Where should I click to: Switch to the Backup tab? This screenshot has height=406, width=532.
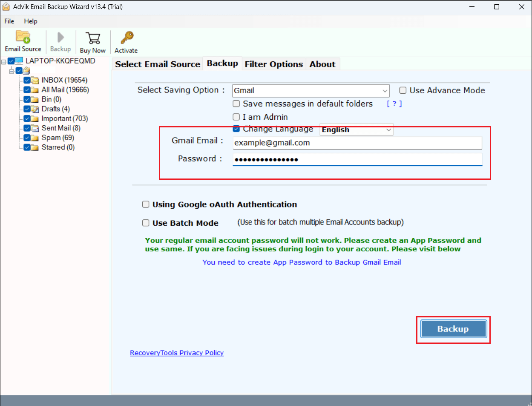(222, 63)
